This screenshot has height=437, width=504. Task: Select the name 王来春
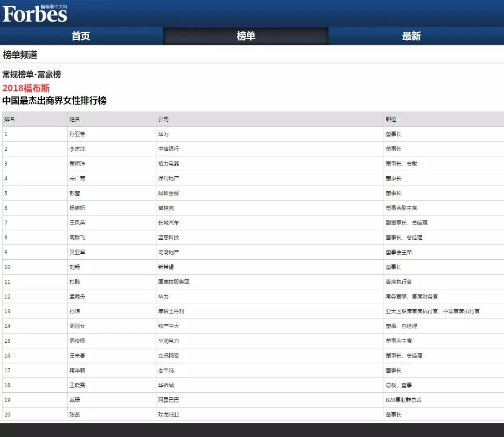pyautogui.click(x=77, y=356)
